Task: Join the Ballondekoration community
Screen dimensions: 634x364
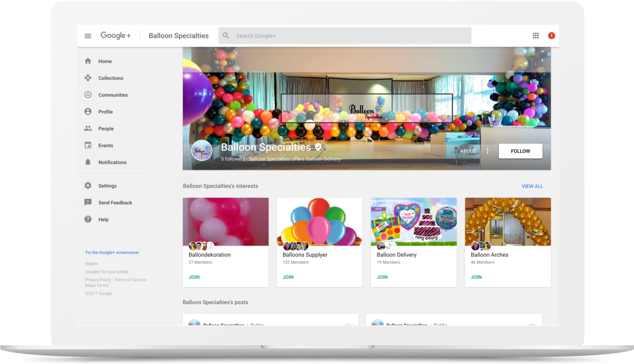Action: [x=194, y=277]
